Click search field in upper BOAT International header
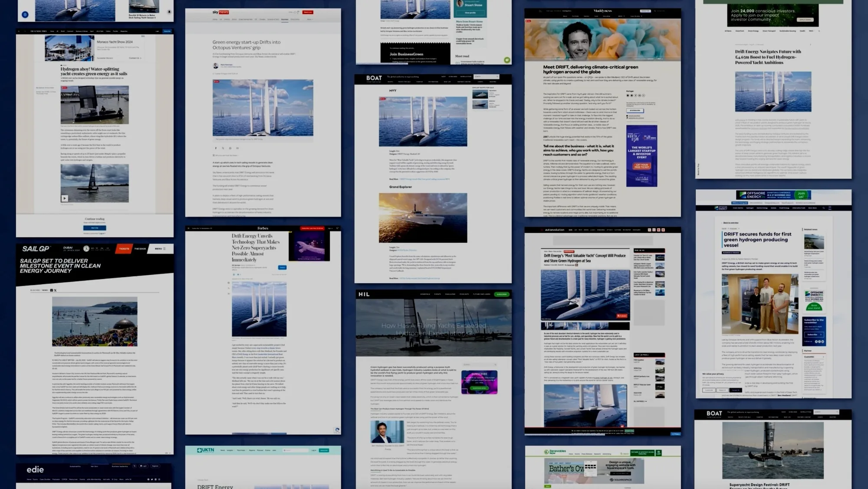The width and height of the screenshot is (868, 489). click(486, 76)
